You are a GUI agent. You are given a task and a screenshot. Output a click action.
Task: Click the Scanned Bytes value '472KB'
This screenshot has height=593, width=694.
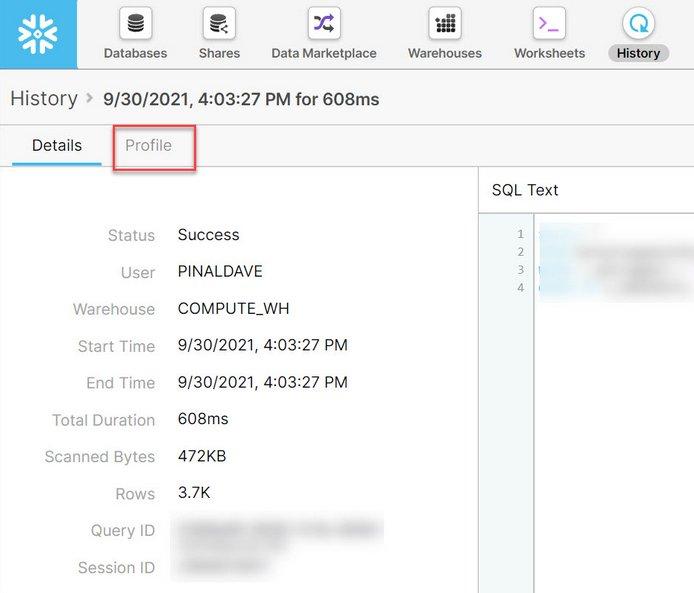(x=202, y=456)
